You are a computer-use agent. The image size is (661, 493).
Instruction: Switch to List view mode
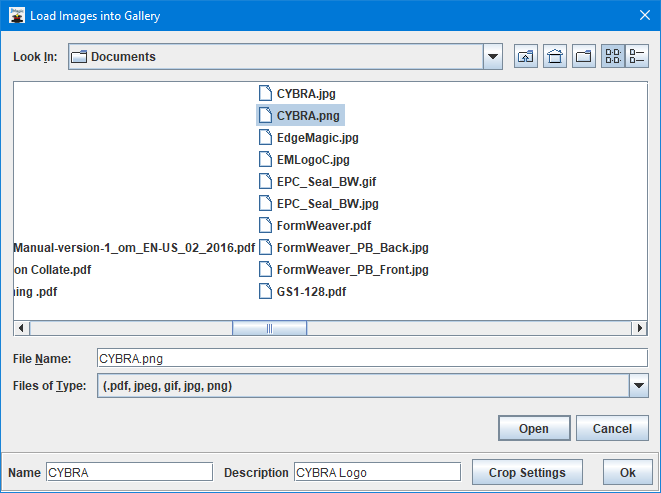[x=612, y=57]
